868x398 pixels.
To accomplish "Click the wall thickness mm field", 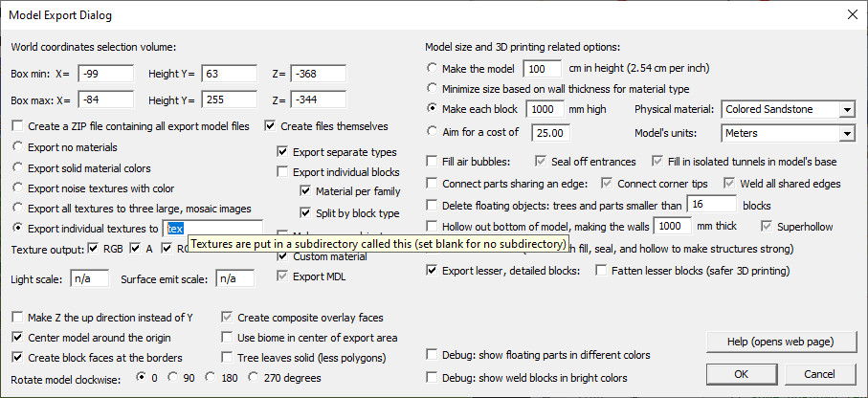I will click(673, 226).
